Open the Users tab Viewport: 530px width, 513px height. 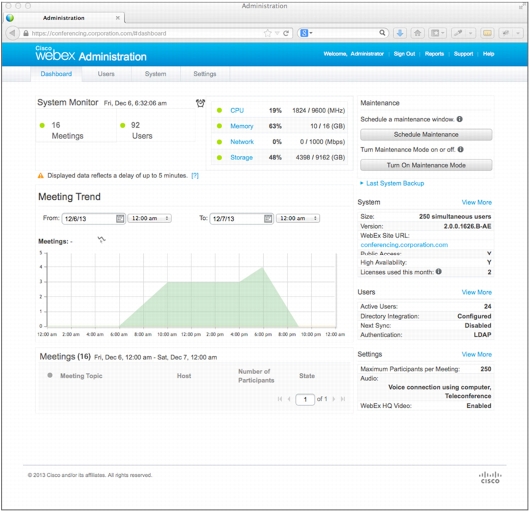106,74
